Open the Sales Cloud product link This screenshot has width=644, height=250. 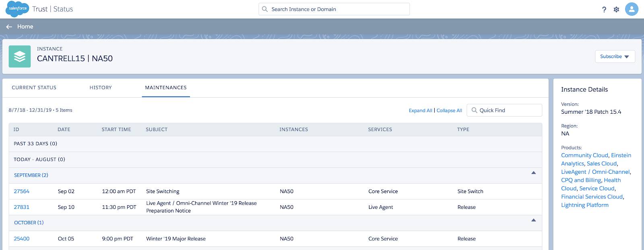pyautogui.click(x=602, y=164)
